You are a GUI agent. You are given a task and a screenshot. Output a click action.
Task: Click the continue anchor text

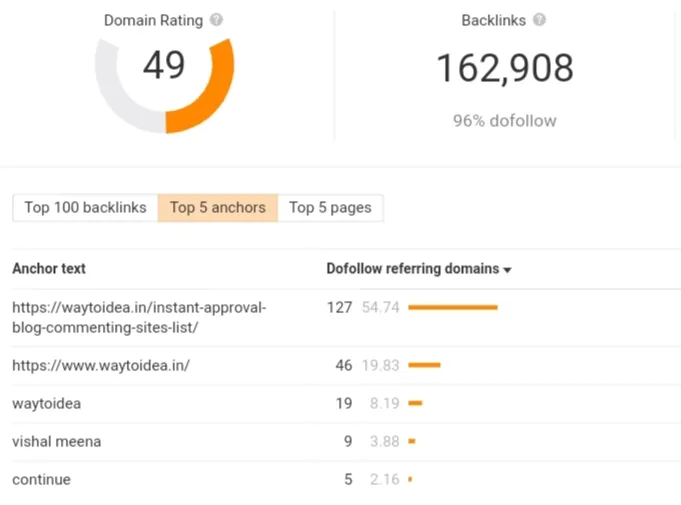[x=41, y=480]
